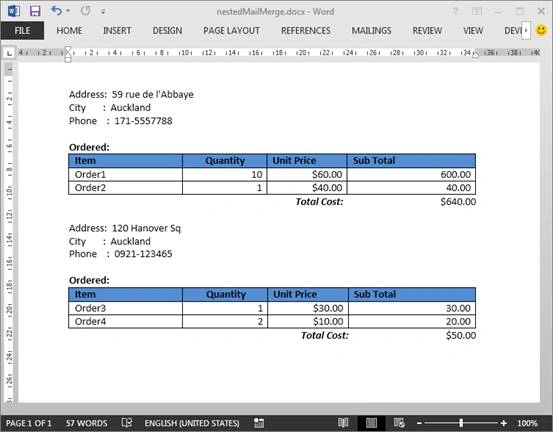
Task: Switch to the HOME ribbon tab
Action: point(69,31)
